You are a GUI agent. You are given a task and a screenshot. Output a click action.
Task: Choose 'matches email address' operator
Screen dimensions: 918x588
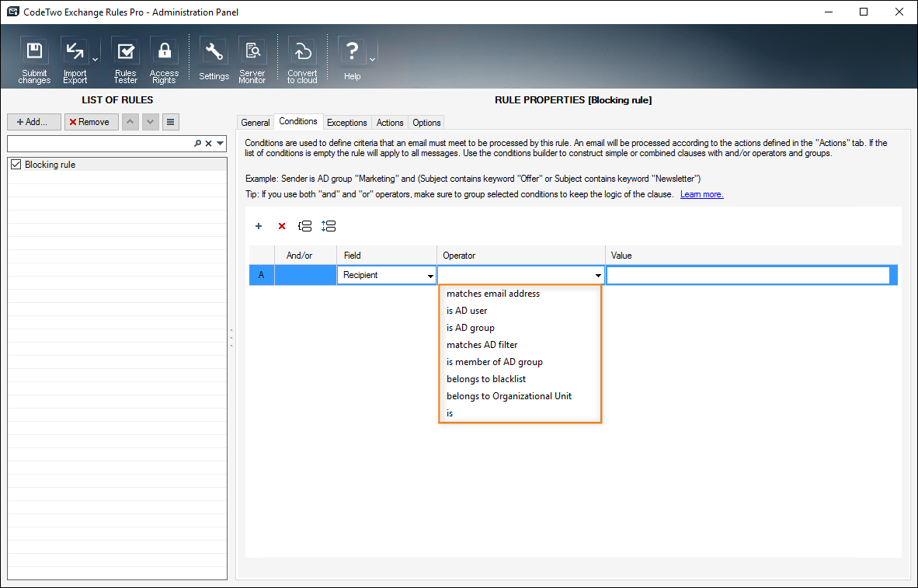point(520,294)
